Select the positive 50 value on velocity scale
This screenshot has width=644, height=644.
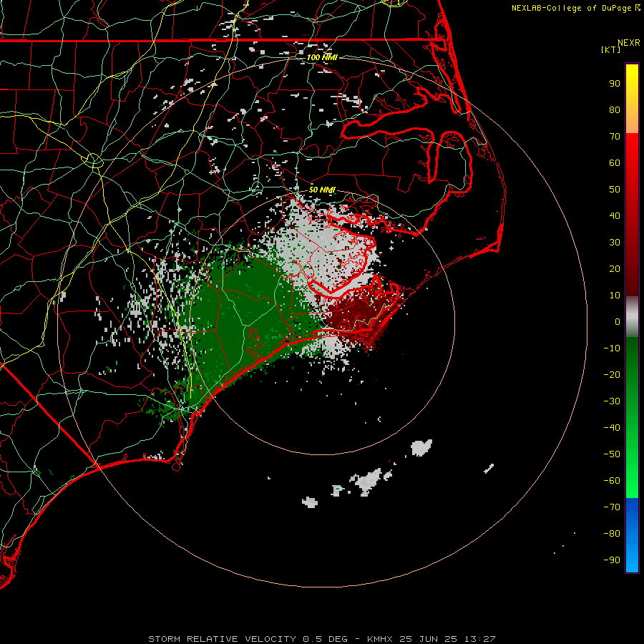(x=615, y=190)
